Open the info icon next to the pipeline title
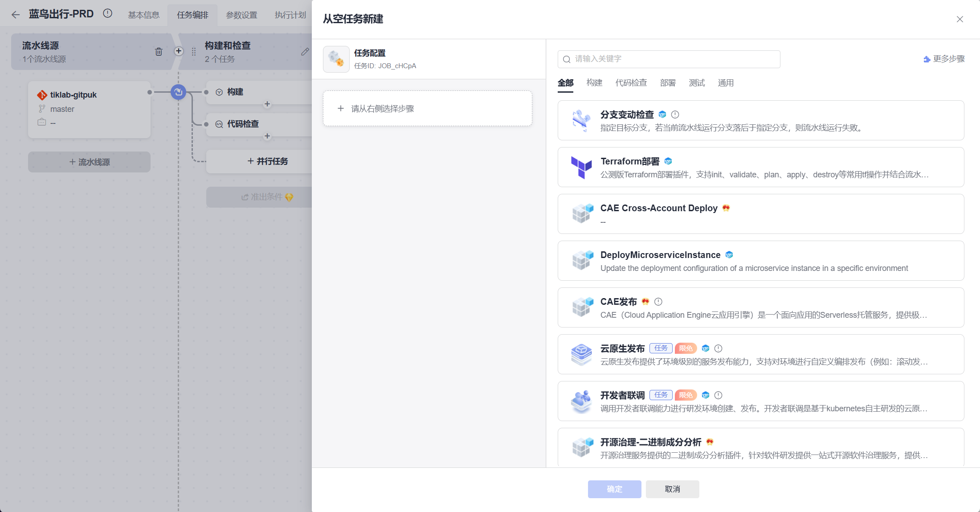This screenshot has width=980, height=512. (107, 13)
